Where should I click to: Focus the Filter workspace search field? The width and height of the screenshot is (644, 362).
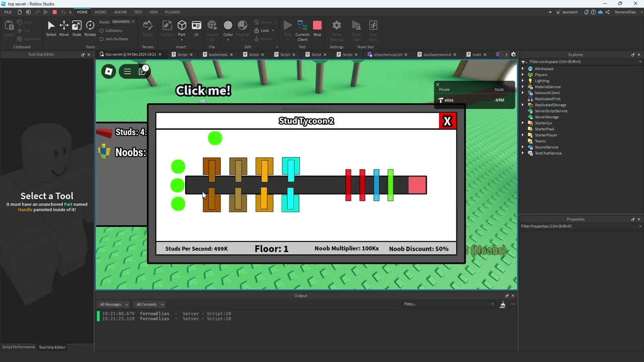[581, 62]
